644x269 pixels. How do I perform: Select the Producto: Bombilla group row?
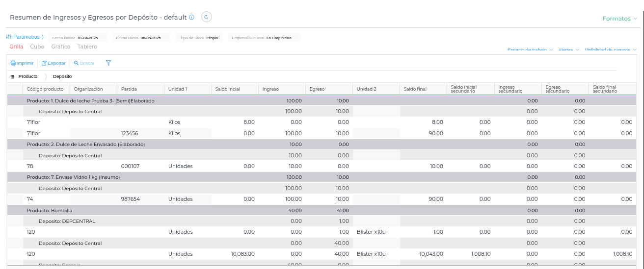pos(50,210)
